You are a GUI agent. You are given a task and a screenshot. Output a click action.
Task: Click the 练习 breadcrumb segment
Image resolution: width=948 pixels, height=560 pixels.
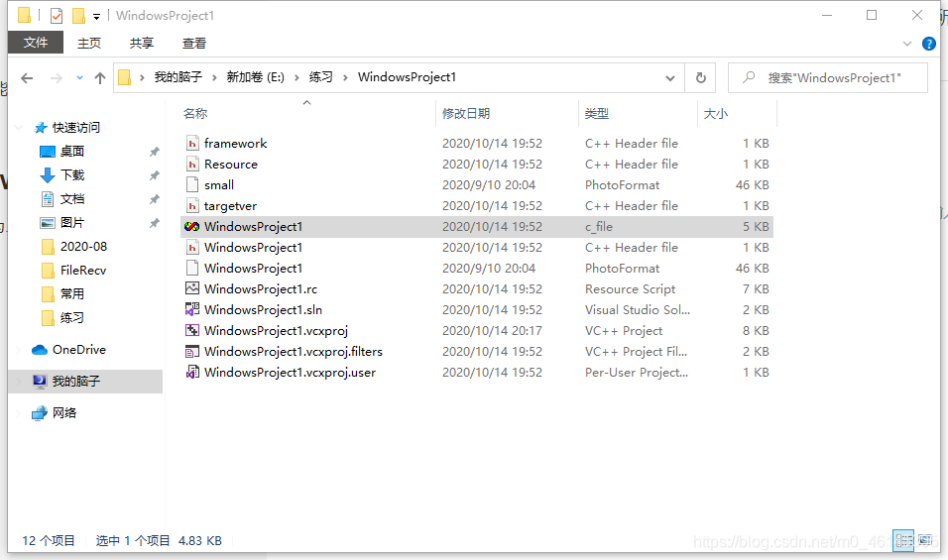(321, 77)
